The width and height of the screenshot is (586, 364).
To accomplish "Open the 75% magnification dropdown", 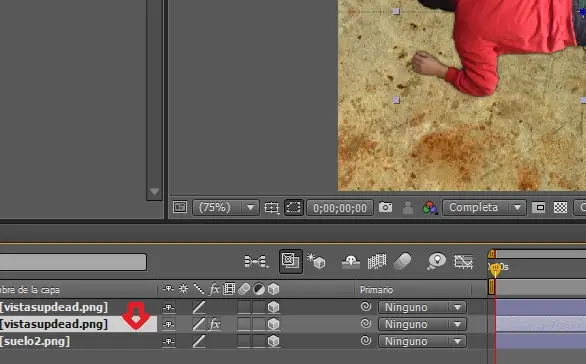I will (x=226, y=207).
